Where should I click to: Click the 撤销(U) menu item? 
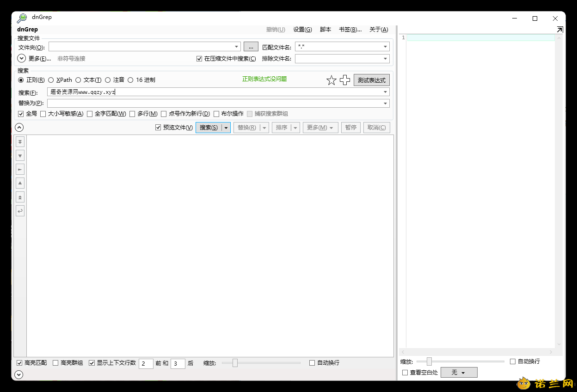click(276, 30)
